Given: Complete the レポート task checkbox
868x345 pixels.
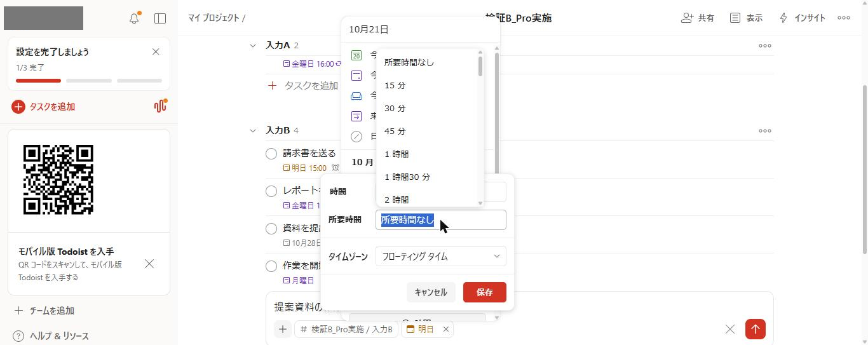Looking at the screenshot, I should click(x=271, y=191).
